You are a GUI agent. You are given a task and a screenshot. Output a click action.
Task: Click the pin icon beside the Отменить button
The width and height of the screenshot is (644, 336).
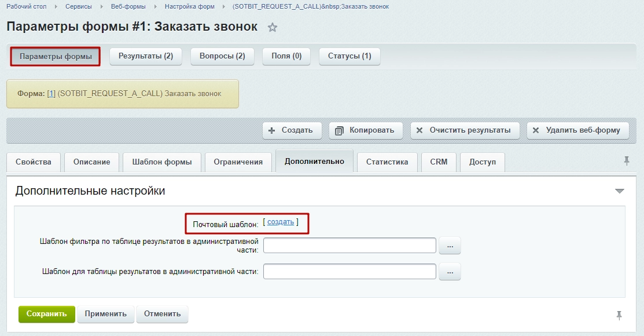coord(619,316)
